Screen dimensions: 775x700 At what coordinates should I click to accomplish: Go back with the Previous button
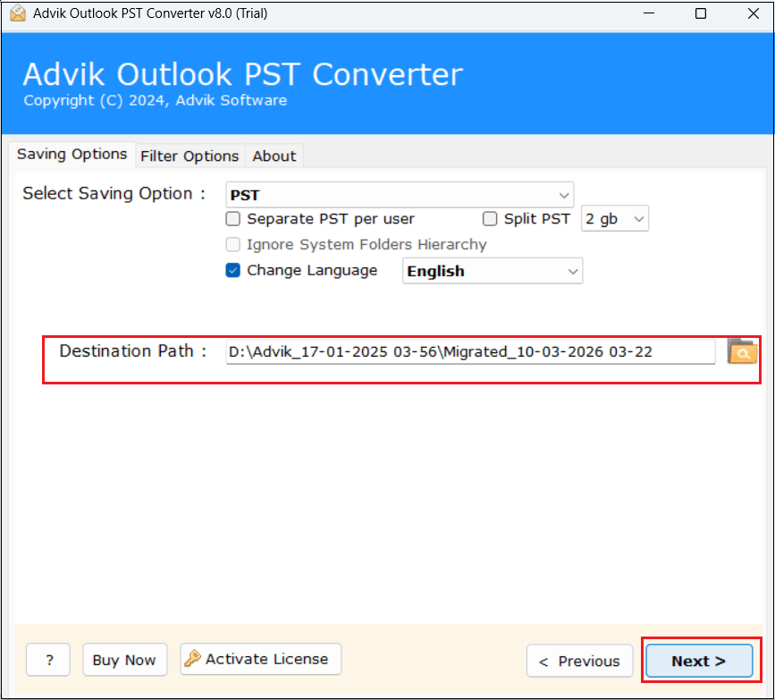tap(579, 661)
